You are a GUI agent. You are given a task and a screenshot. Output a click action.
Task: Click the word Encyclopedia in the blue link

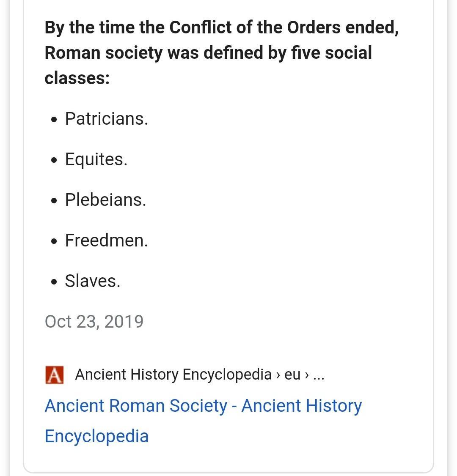tap(96, 436)
